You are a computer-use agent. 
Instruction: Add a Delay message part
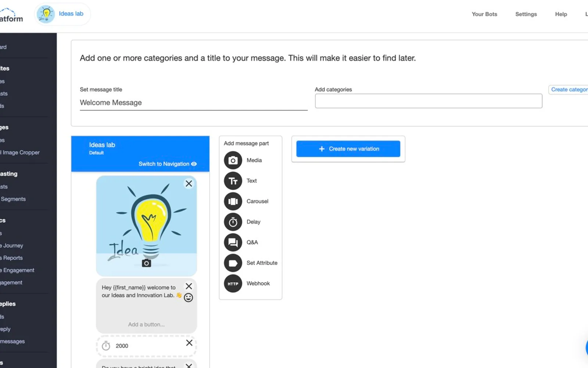coord(233,222)
